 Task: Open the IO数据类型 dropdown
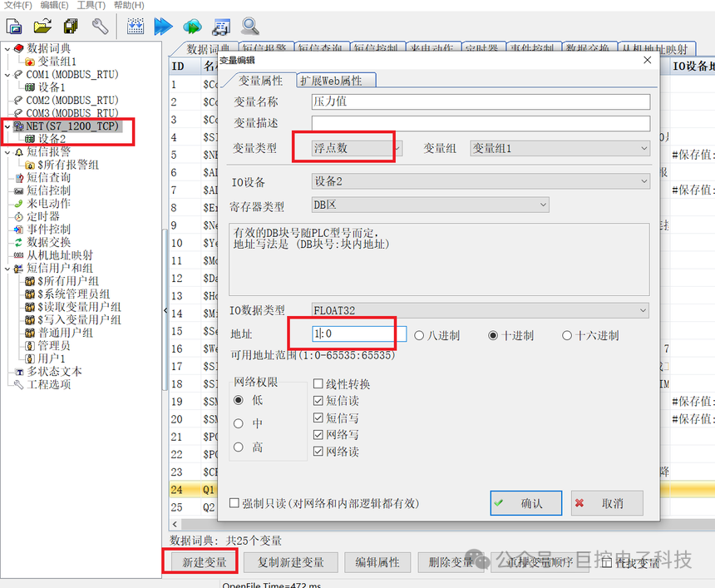coord(481,310)
